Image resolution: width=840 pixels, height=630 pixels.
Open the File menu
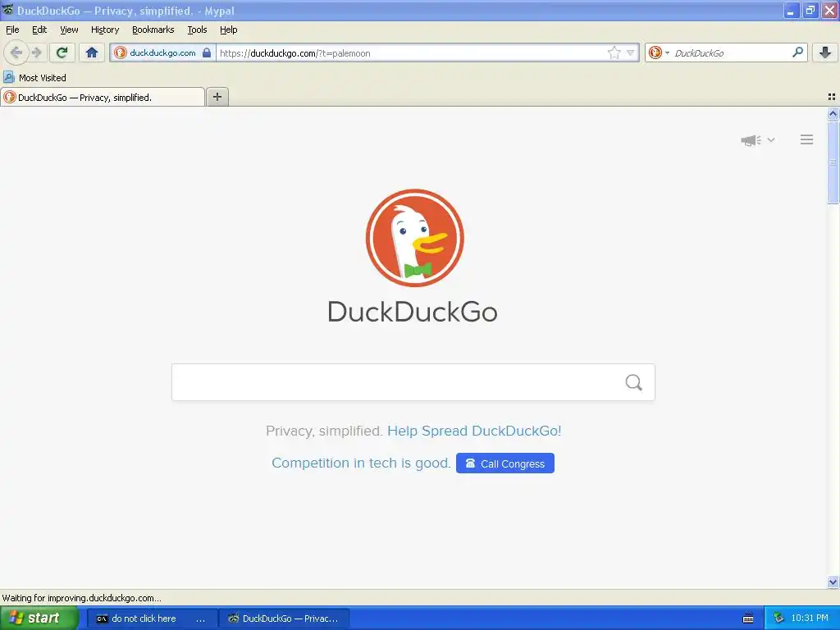pos(12,30)
